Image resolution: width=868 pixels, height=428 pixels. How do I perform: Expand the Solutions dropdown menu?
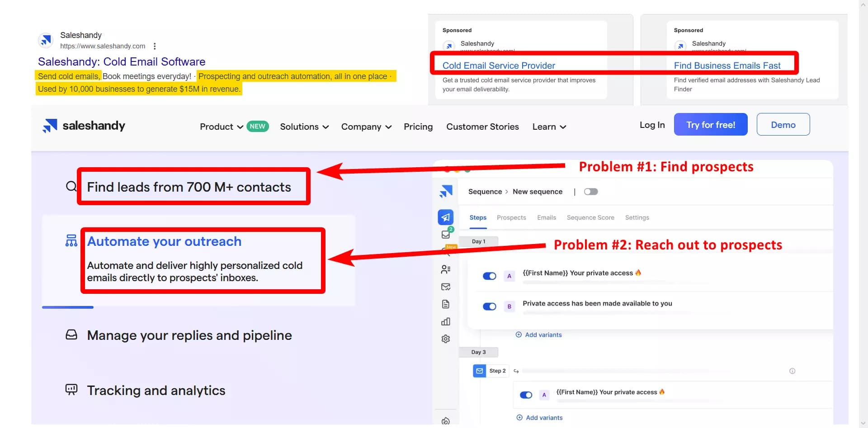tap(304, 127)
